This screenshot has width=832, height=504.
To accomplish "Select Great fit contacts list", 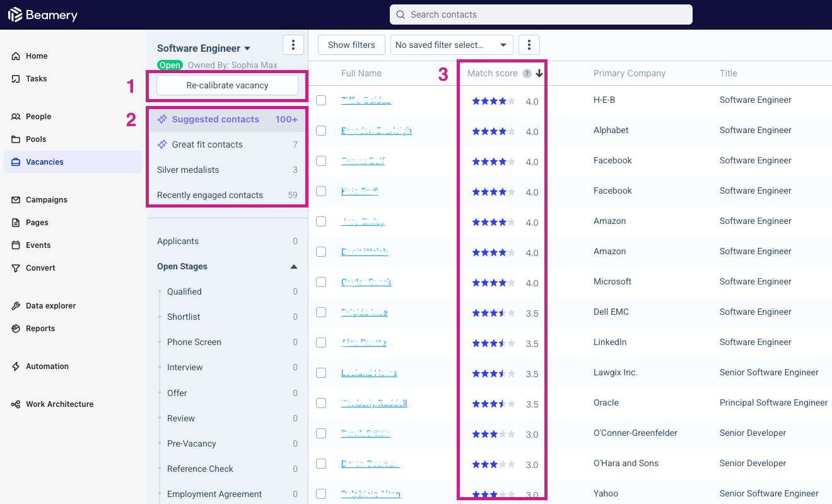I will coord(207,144).
